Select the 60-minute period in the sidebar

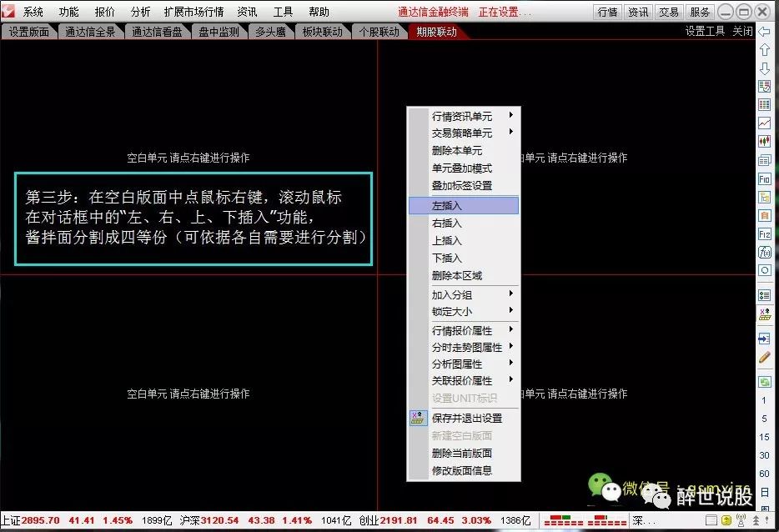[x=764, y=474]
